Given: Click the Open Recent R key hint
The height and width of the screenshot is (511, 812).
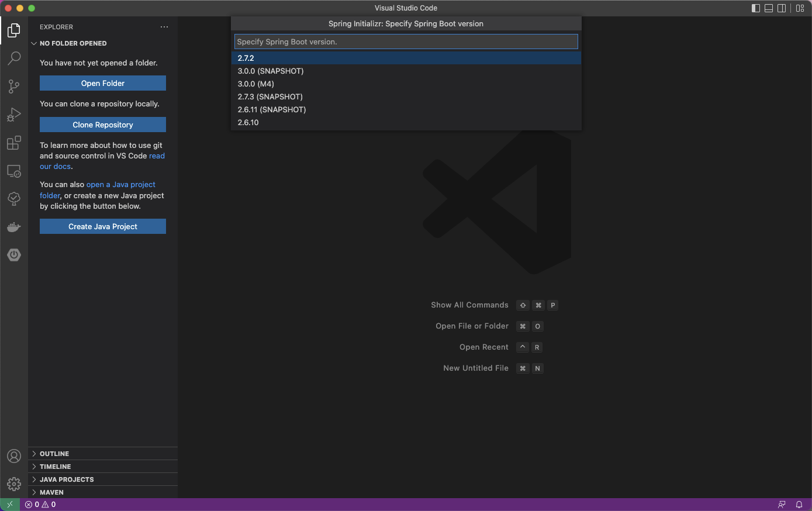Looking at the screenshot, I should (537, 347).
